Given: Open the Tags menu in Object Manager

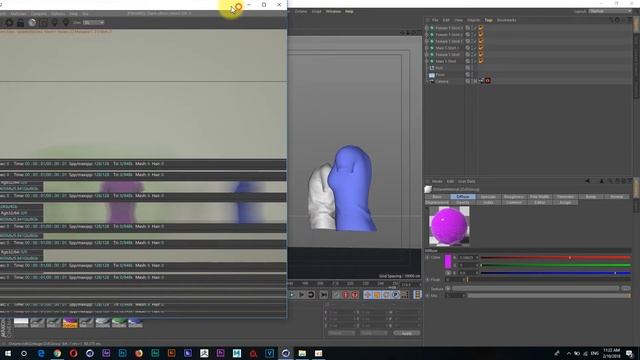Looking at the screenshot, I should [x=488, y=20].
